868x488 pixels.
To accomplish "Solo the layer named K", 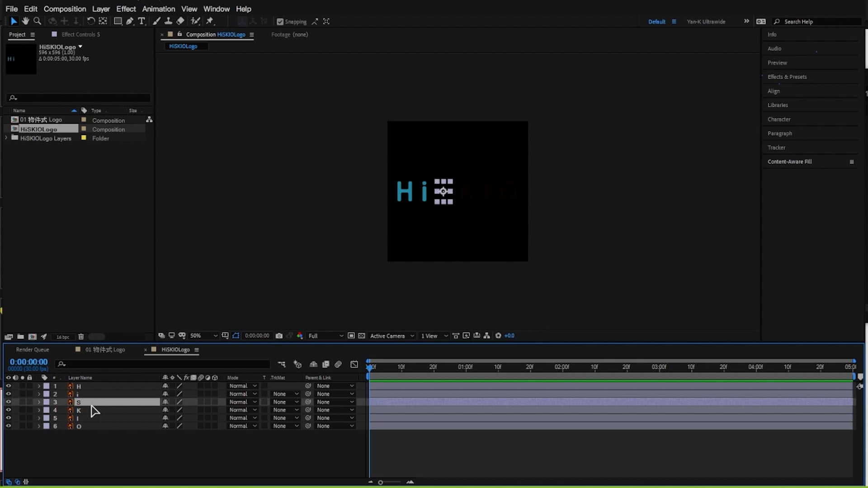I will coord(22,410).
